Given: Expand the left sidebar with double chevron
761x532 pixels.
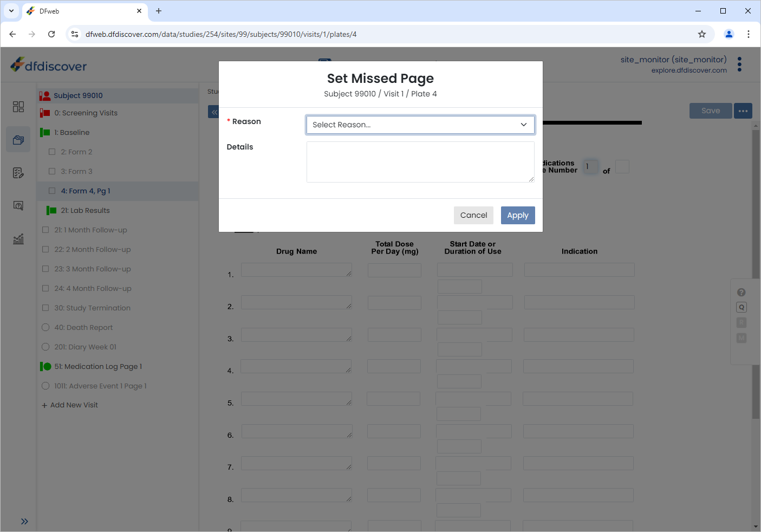Looking at the screenshot, I should [x=24, y=521].
